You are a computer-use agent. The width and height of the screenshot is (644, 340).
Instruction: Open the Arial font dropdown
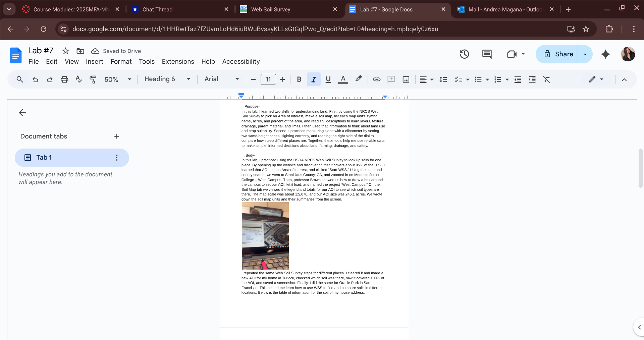click(221, 79)
